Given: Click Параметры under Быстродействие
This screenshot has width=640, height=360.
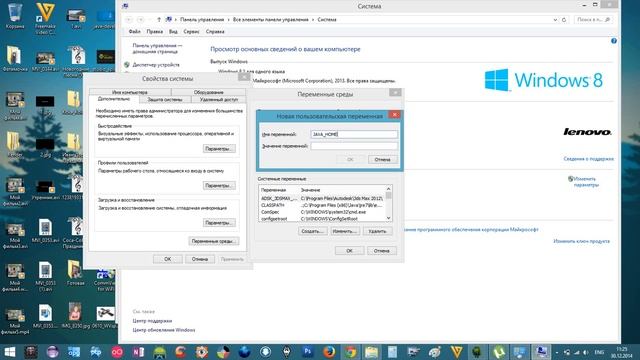Looking at the screenshot, I should (219, 149).
